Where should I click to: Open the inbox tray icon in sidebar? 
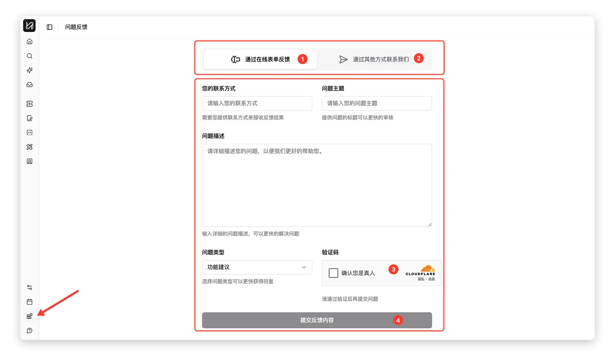29,85
